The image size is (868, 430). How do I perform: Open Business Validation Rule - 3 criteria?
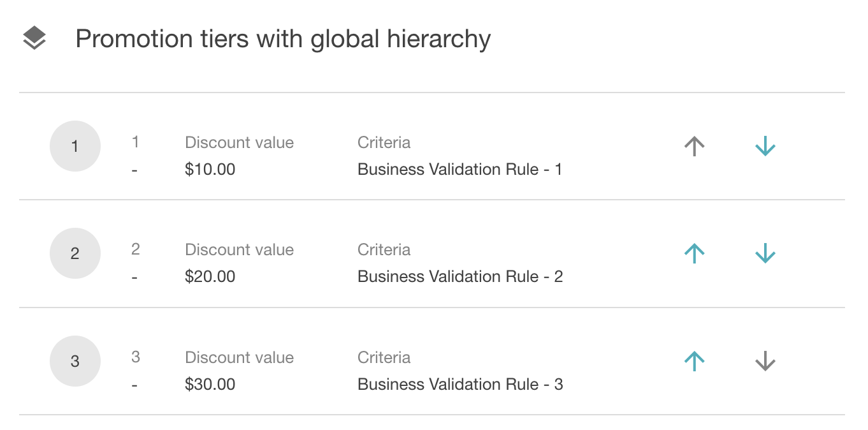coord(460,384)
